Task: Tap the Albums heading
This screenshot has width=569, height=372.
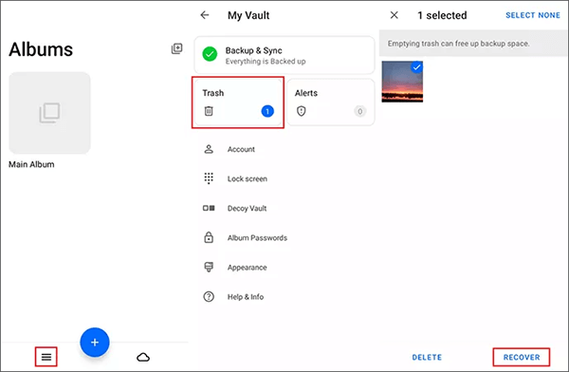Action: coord(41,49)
